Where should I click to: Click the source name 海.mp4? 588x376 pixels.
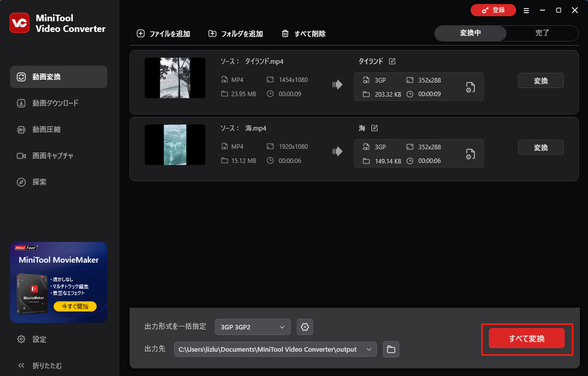pyautogui.click(x=256, y=128)
